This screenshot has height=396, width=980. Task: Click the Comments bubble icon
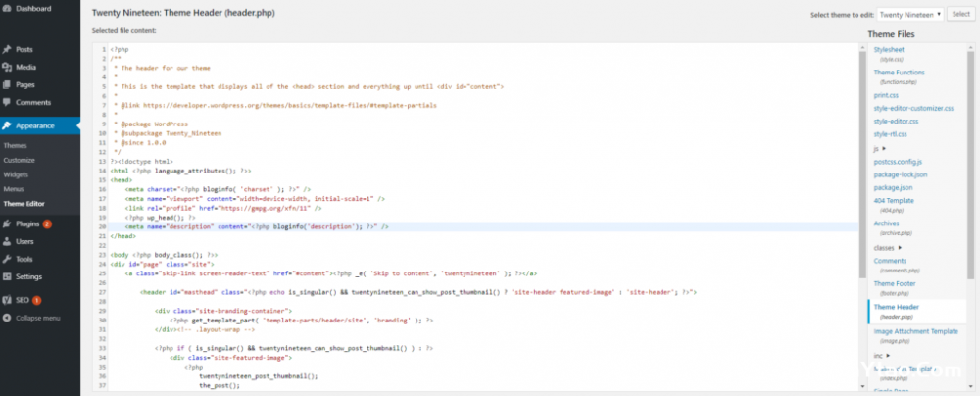tap(7, 102)
